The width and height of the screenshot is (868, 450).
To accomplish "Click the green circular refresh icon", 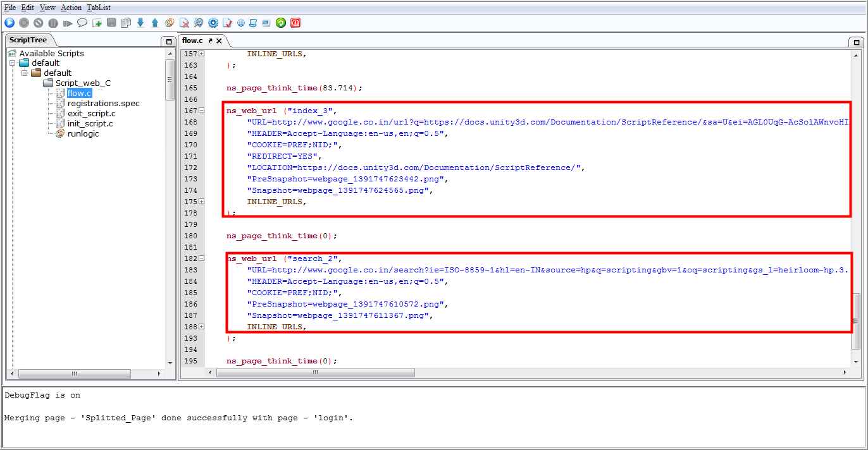I will (281, 23).
